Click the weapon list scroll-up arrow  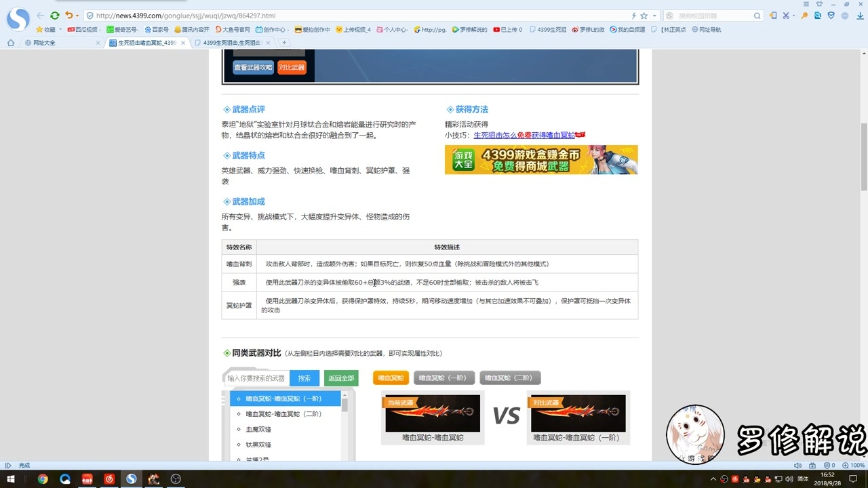point(344,395)
